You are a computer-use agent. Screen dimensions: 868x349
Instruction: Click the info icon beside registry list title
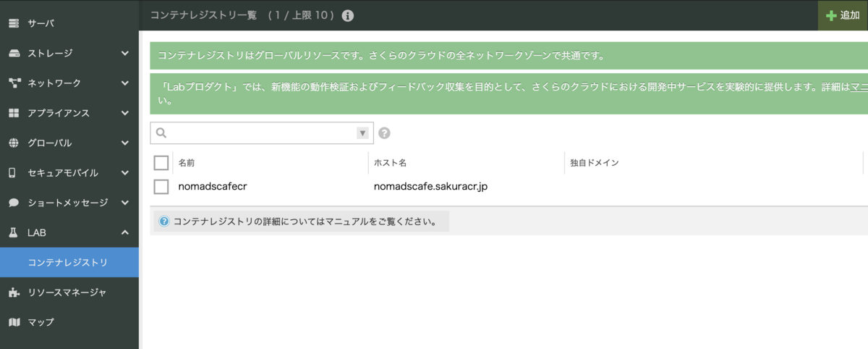point(348,15)
